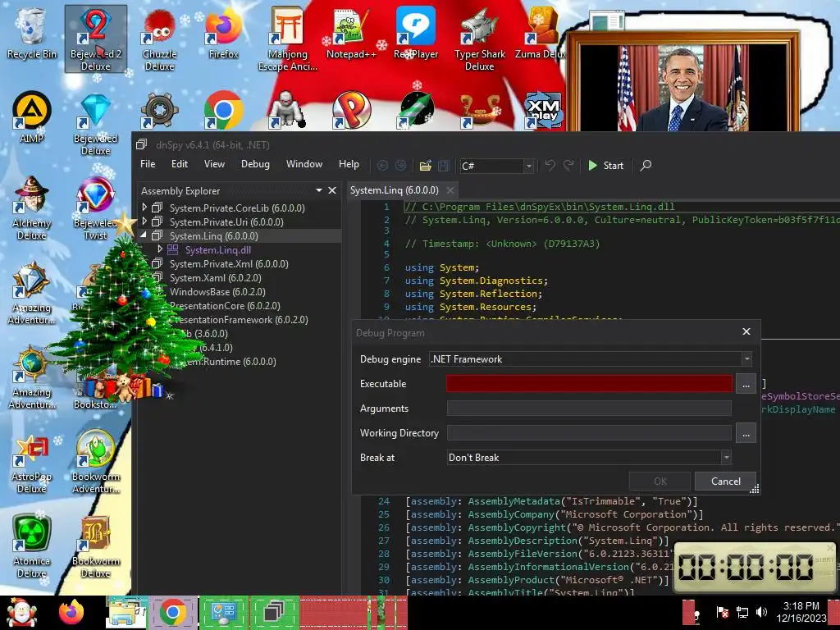The height and width of the screenshot is (630, 840).
Task: Click the dnSpy search magnifier icon
Action: (x=646, y=166)
